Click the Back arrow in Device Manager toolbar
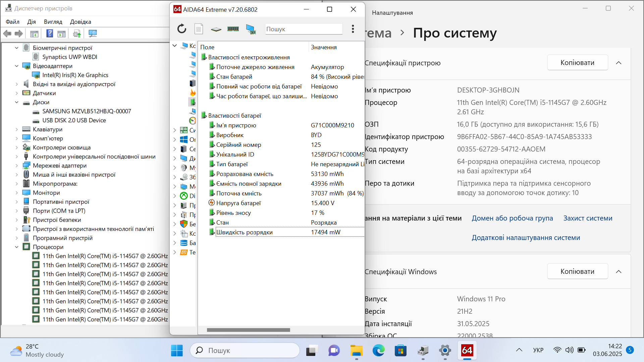The width and height of the screenshot is (644, 362). point(7,34)
